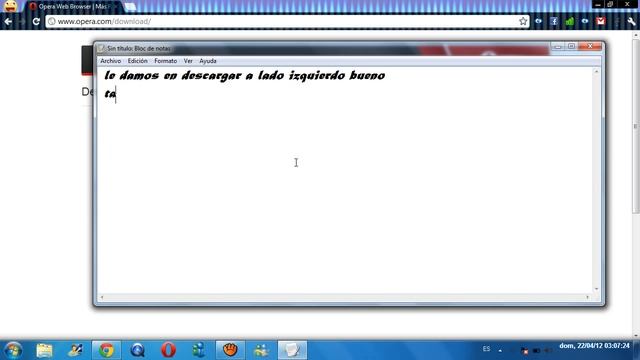The height and width of the screenshot is (360, 640).
Task: Click the Notepad vertical scrollbar up arrow
Action: pos(596,72)
